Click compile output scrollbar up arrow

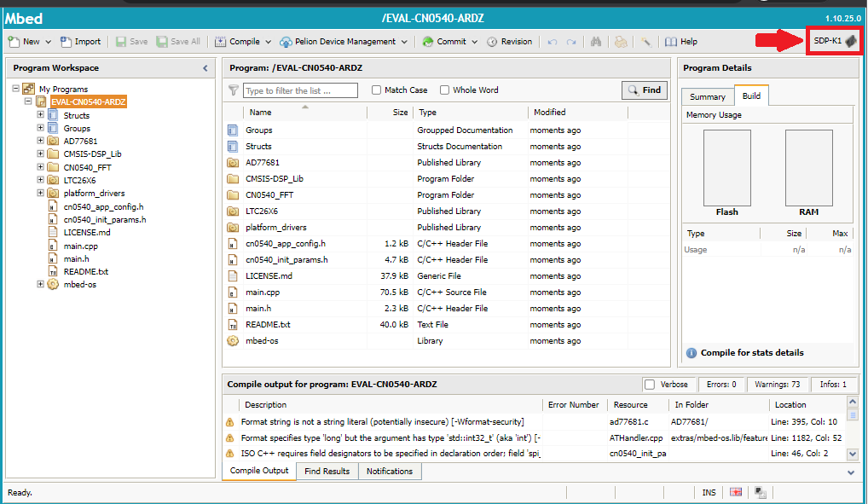pyautogui.click(x=853, y=402)
